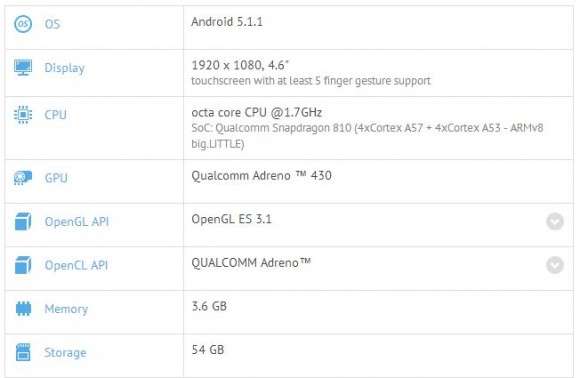
Task: Click the OpenGL API cube icon
Action: tap(23, 222)
